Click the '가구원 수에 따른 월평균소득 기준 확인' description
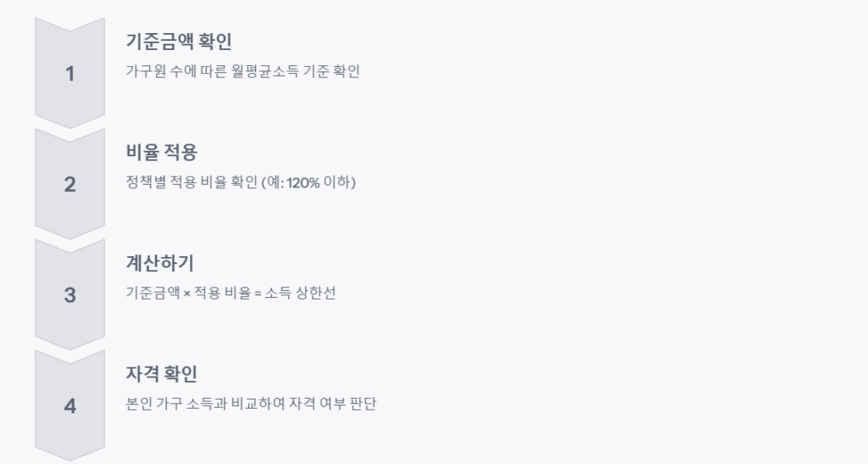 pos(242,71)
